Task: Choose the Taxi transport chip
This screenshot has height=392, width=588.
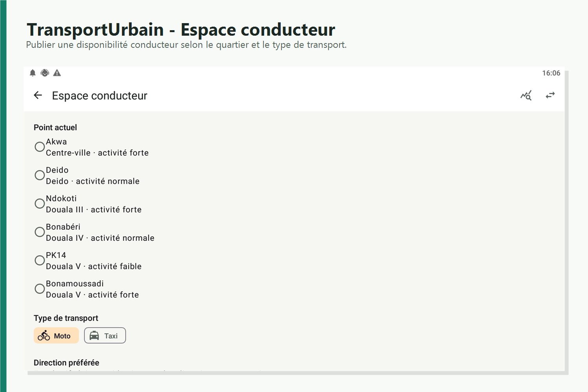Action: click(x=105, y=336)
